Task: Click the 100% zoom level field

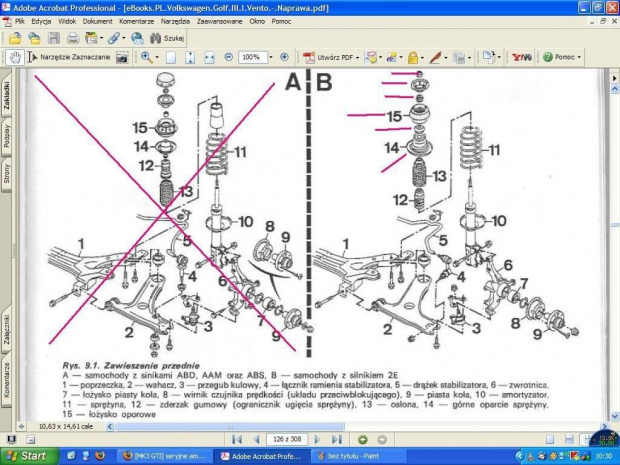Action: click(252, 57)
